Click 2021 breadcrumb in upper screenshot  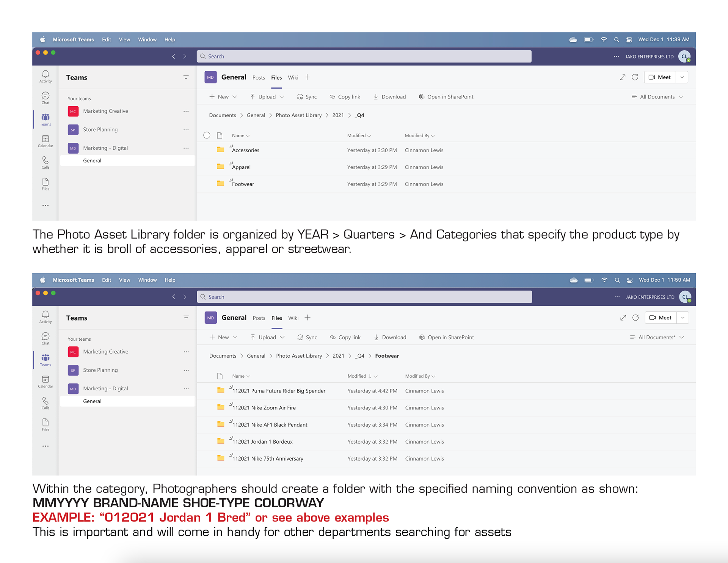pos(338,115)
